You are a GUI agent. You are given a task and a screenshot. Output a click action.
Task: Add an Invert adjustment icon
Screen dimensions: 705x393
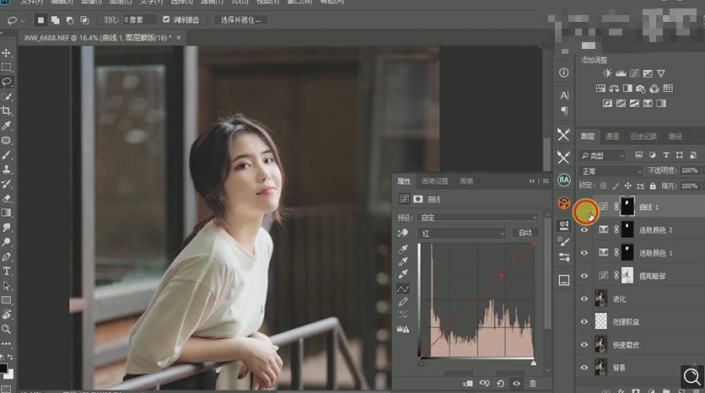[607, 103]
